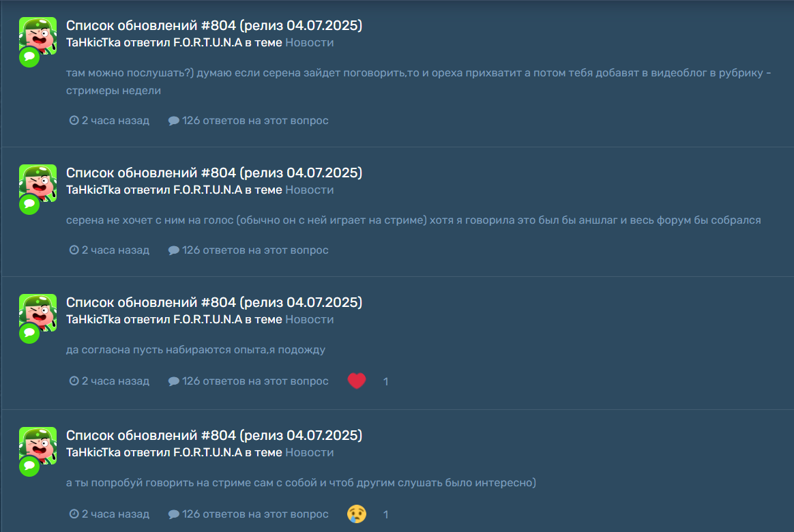Open the last post title Список обновлений #804

pos(214,435)
